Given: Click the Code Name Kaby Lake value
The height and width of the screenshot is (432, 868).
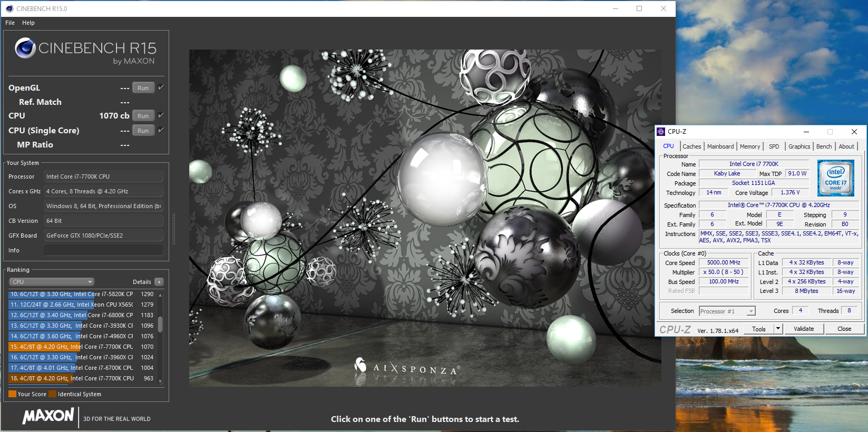Looking at the screenshot, I should tap(727, 173).
